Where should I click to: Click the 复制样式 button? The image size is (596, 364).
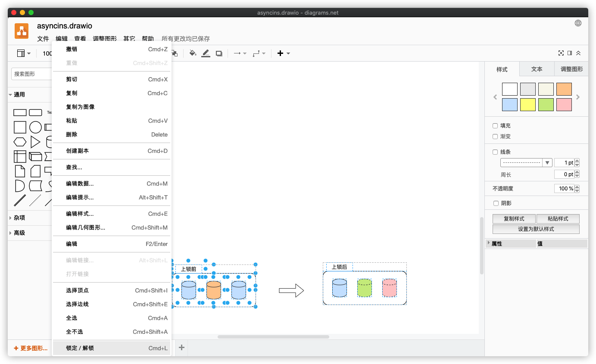514,219
